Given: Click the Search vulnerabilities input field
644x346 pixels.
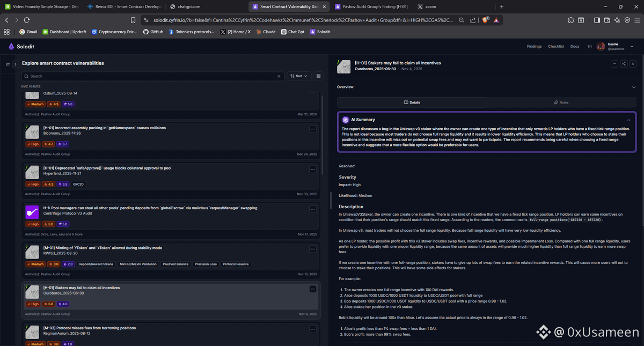Looking at the screenshot, I should click(x=152, y=76).
